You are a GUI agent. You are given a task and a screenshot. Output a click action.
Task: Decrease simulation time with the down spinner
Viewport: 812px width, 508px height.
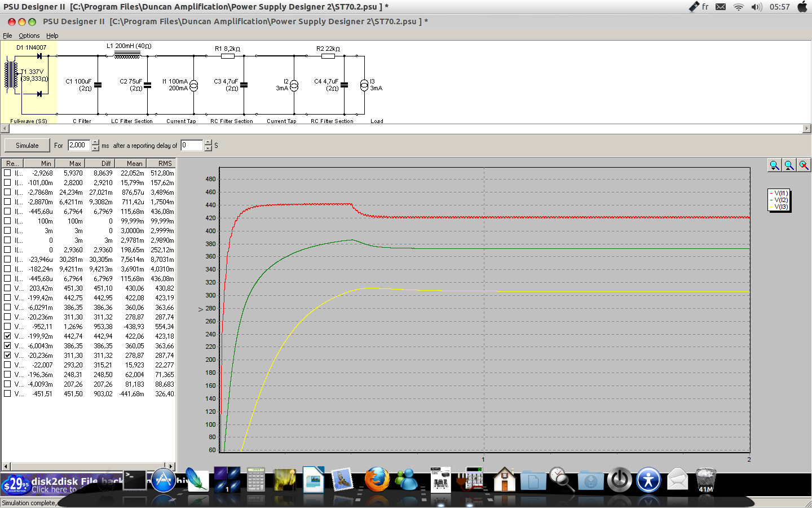tap(95, 148)
